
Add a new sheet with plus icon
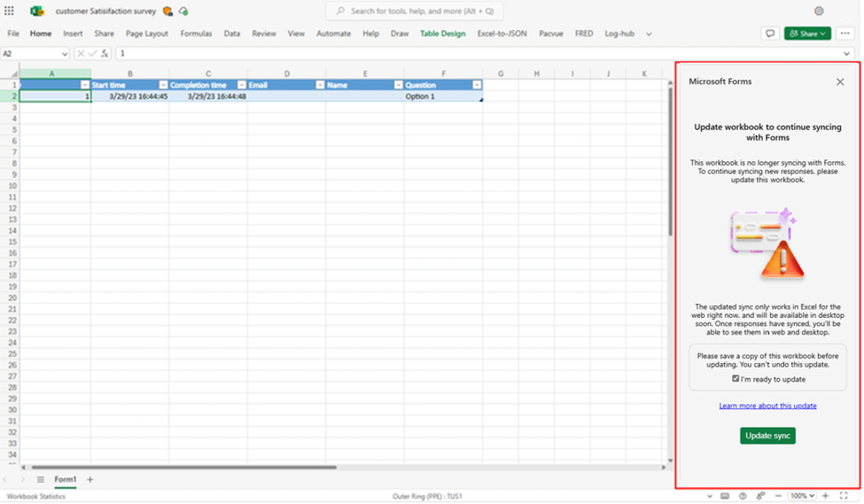coord(90,480)
